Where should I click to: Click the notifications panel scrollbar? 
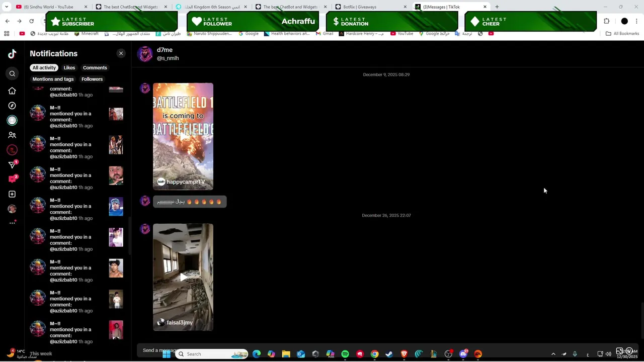tap(129, 235)
